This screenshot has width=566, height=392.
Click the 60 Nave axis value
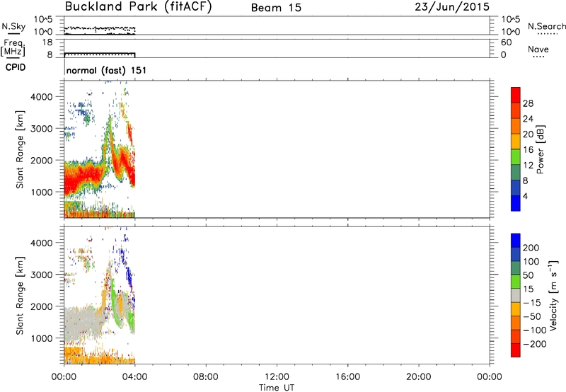tap(507, 42)
